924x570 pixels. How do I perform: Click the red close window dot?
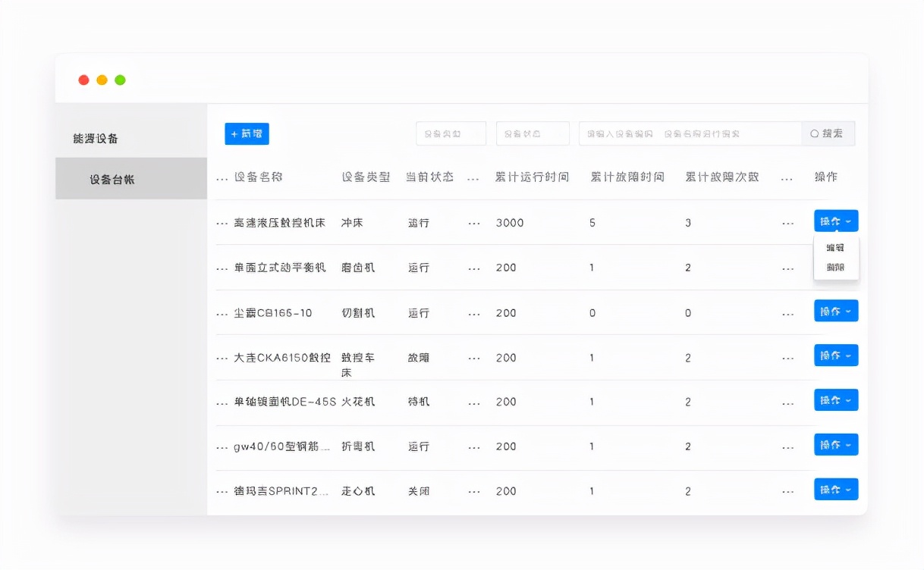point(83,80)
